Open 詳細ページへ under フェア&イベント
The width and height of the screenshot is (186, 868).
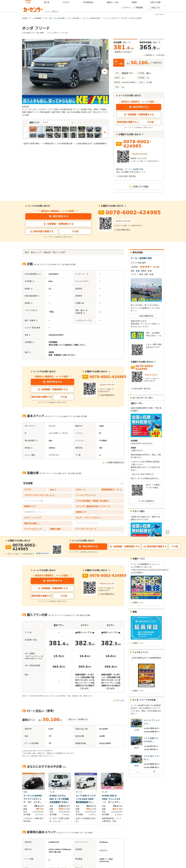coord(137,690)
